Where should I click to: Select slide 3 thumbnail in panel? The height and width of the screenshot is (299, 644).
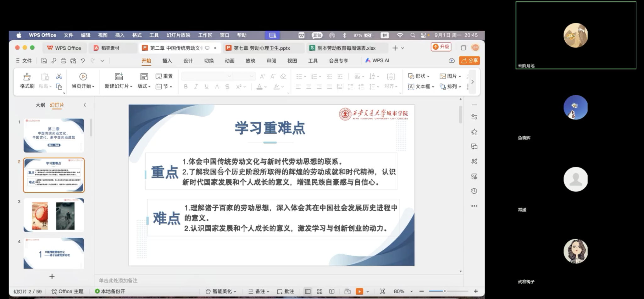coord(54,215)
